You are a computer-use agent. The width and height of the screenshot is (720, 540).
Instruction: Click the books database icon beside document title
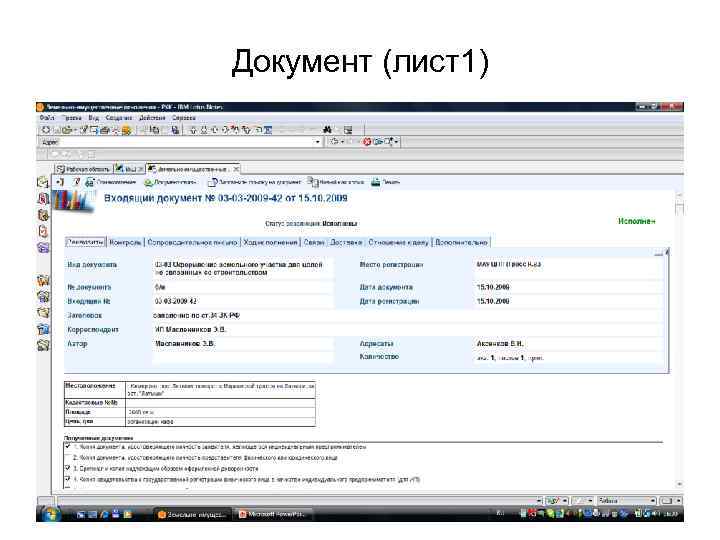tap(73, 201)
